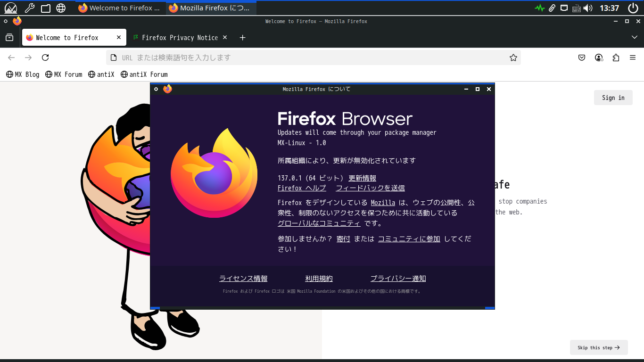Open the antiX bookmark
This screenshot has width=644, height=362.
pyautogui.click(x=101, y=74)
